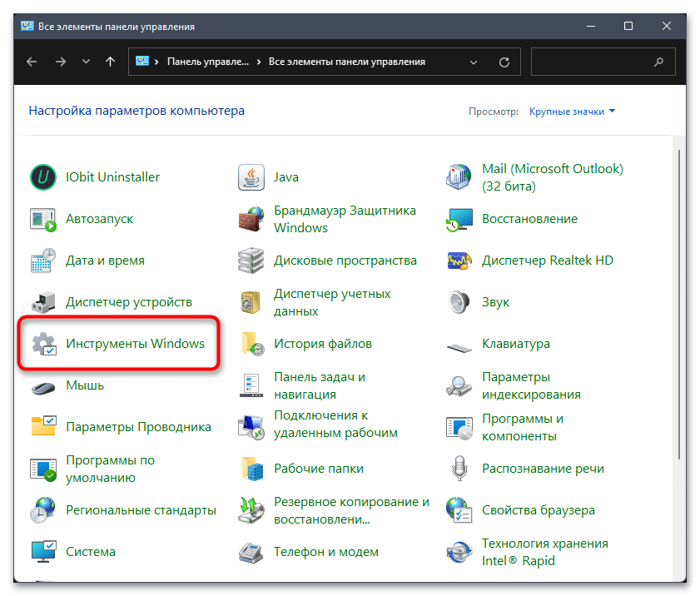Open the Мышь mouse icon
700x596 pixels.
click(x=43, y=386)
